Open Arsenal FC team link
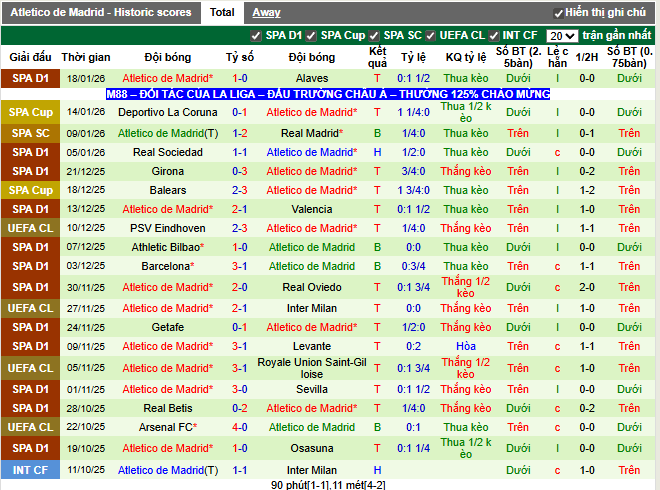 tap(168, 427)
